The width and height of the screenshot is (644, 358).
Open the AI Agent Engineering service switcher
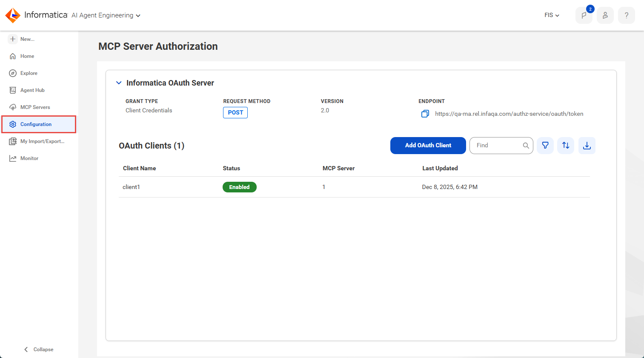point(106,15)
